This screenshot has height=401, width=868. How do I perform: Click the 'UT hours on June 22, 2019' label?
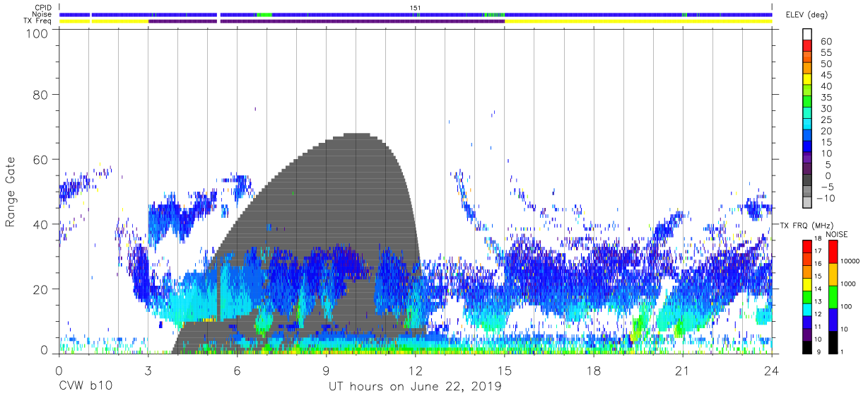point(415,387)
